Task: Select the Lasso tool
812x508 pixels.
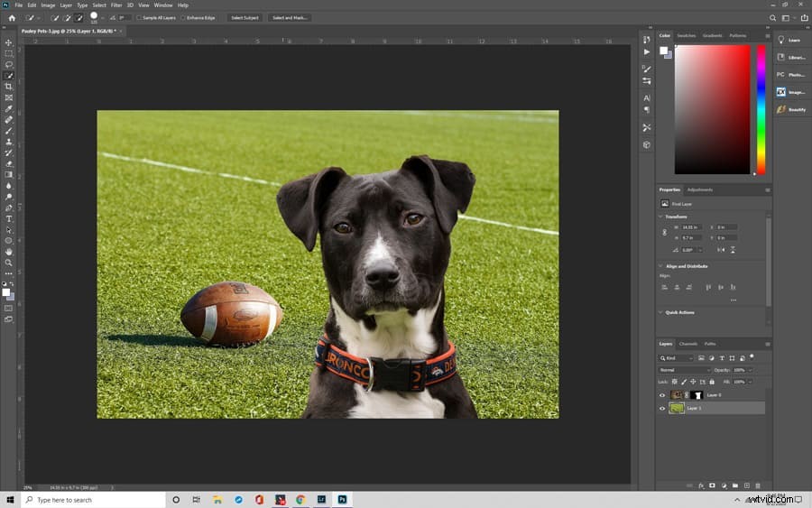Action: pyautogui.click(x=9, y=65)
